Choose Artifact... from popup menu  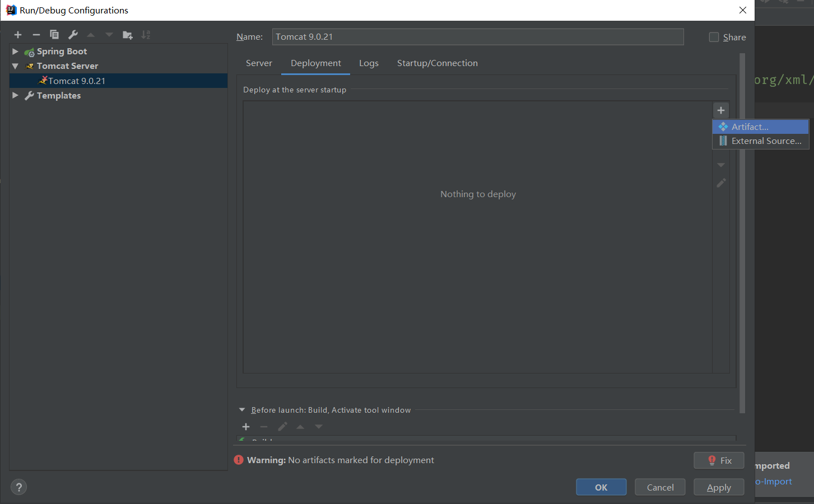click(x=761, y=127)
